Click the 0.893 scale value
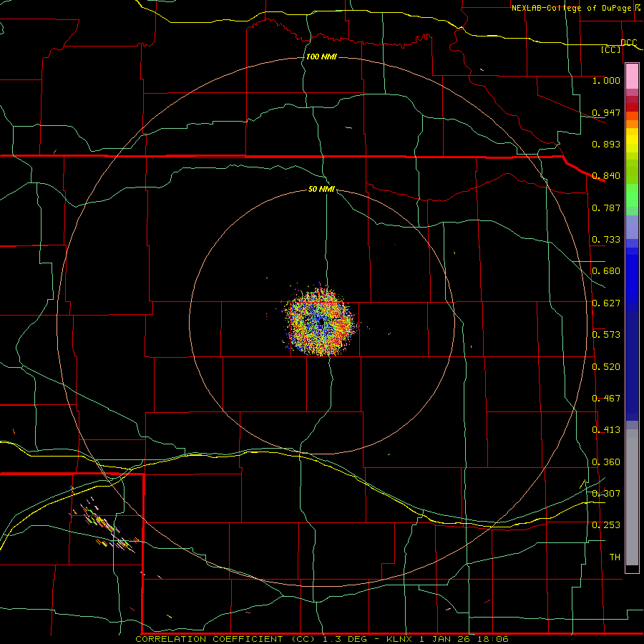Screen dimensions: 644x644 point(606,144)
